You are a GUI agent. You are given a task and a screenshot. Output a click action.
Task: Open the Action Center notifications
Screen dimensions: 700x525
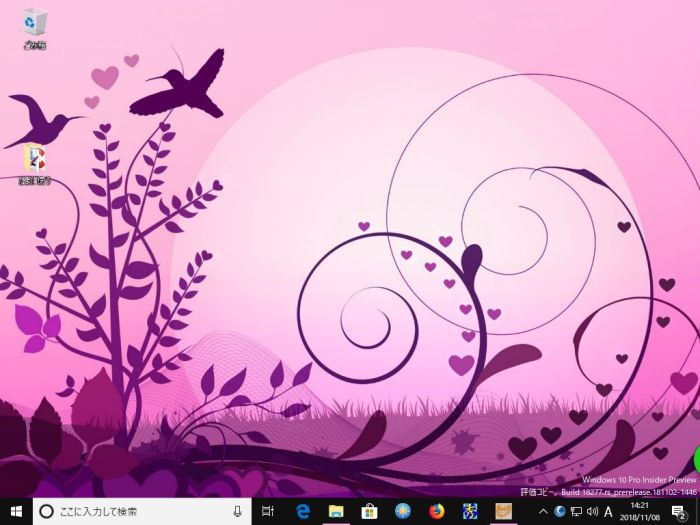tap(678, 512)
